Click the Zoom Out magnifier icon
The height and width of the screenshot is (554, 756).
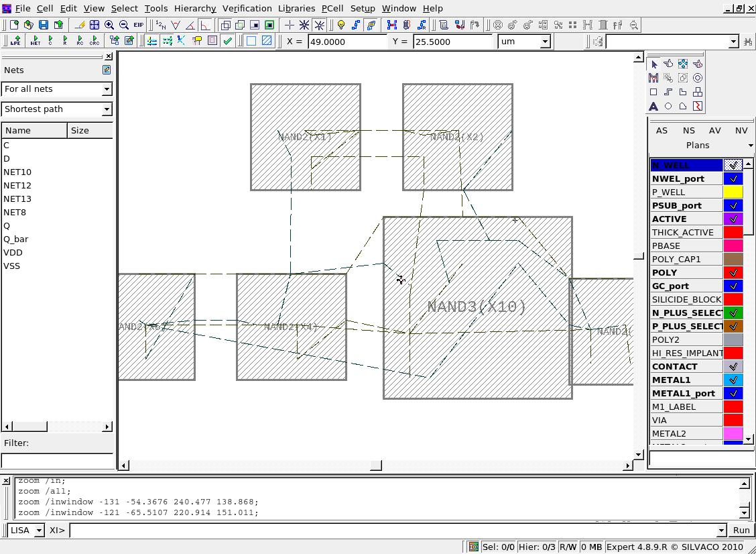pyautogui.click(x=124, y=25)
